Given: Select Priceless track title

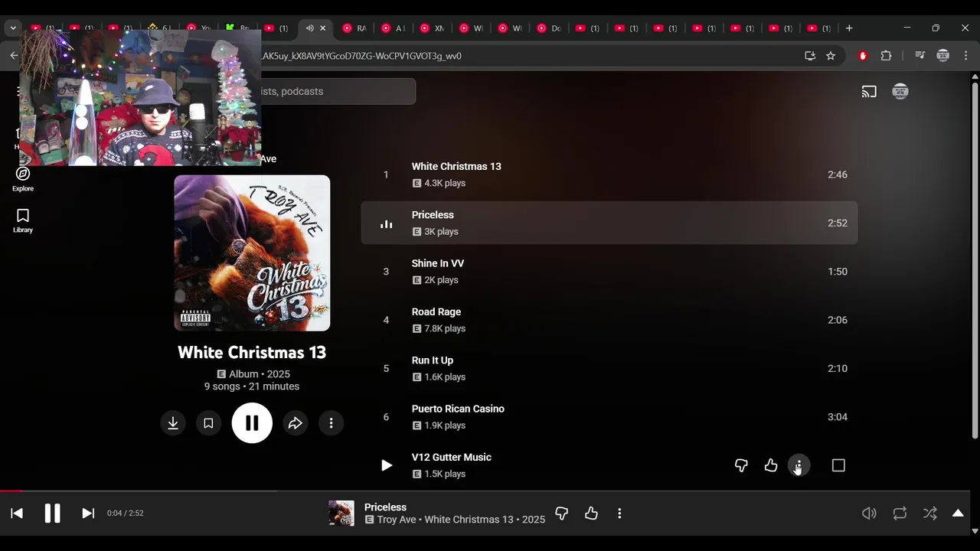Looking at the screenshot, I should (x=433, y=215).
